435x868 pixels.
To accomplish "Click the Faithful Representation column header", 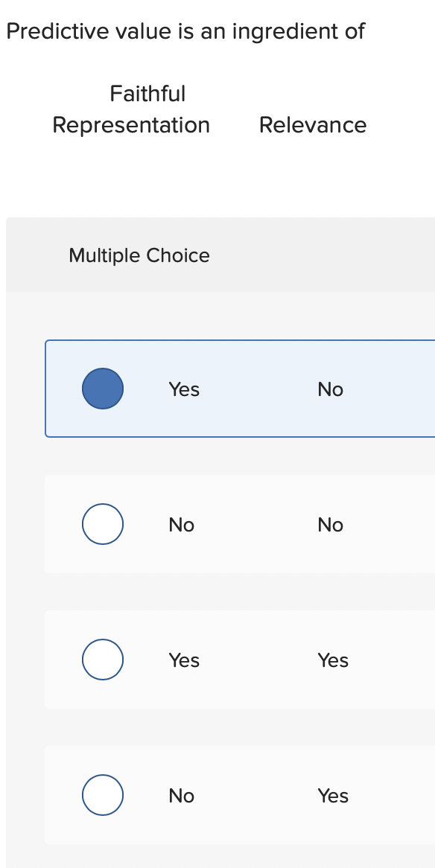I will pos(131,109).
